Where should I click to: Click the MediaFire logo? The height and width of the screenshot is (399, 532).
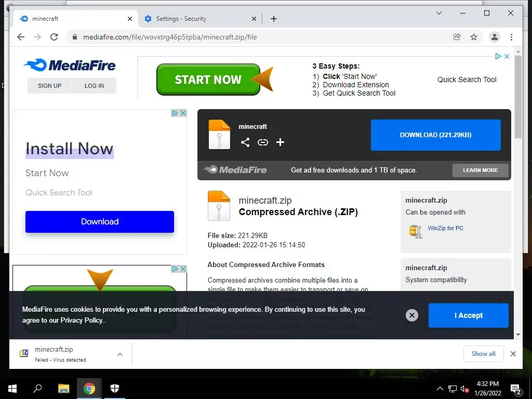70,65
